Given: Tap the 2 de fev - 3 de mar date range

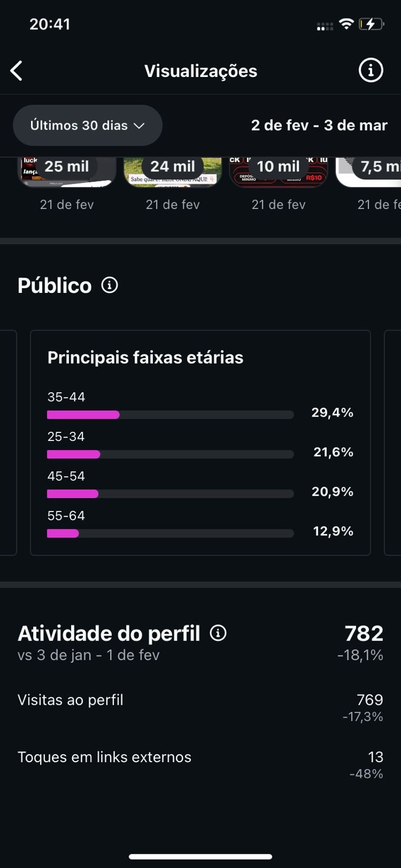Looking at the screenshot, I should click(x=319, y=125).
